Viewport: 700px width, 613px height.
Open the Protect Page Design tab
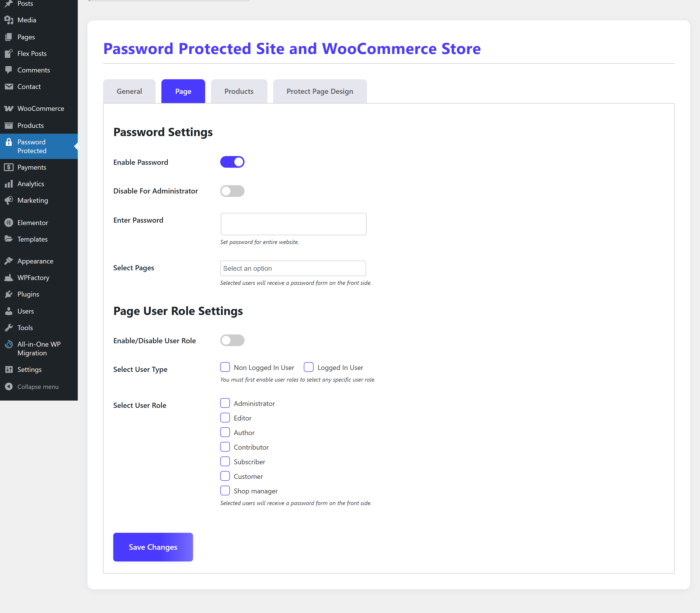320,91
